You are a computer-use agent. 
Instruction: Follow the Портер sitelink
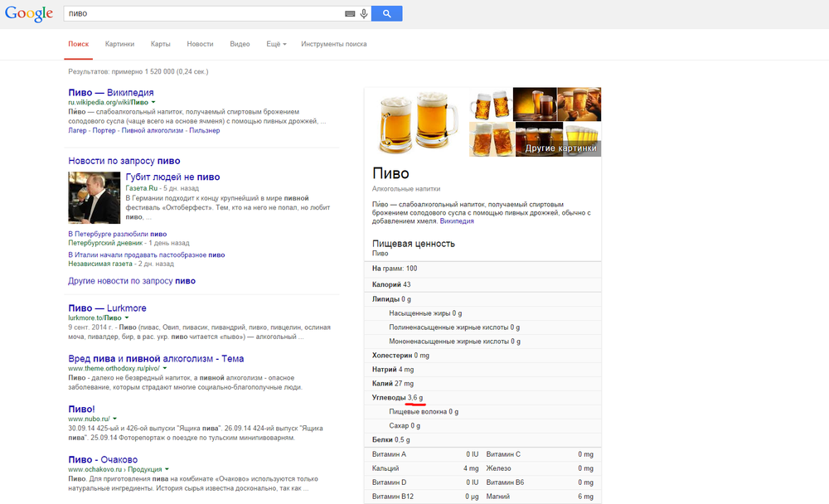pyautogui.click(x=104, y=131)
